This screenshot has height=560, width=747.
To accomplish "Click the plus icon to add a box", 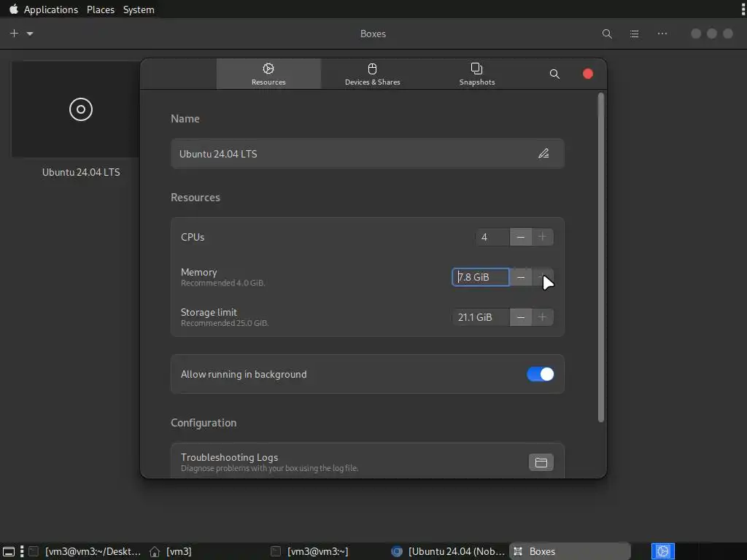I will 15,34.
